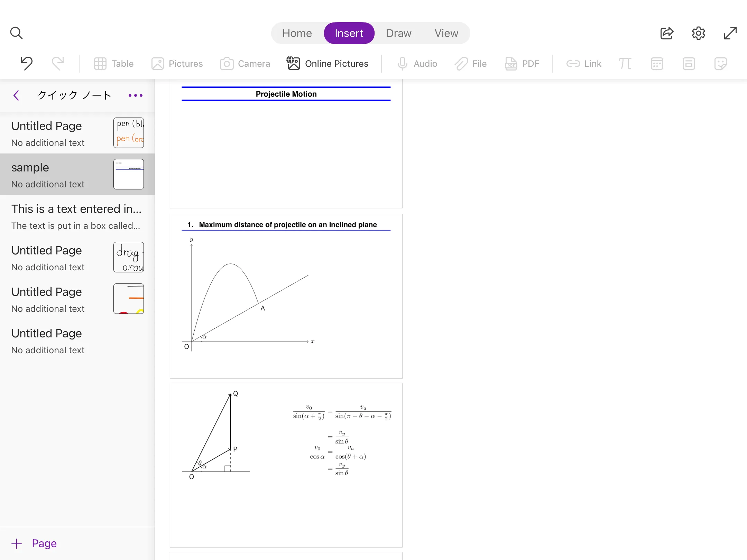Insert a PDF printout
Screen dimensions: 747x560
(x=522, y=64)
